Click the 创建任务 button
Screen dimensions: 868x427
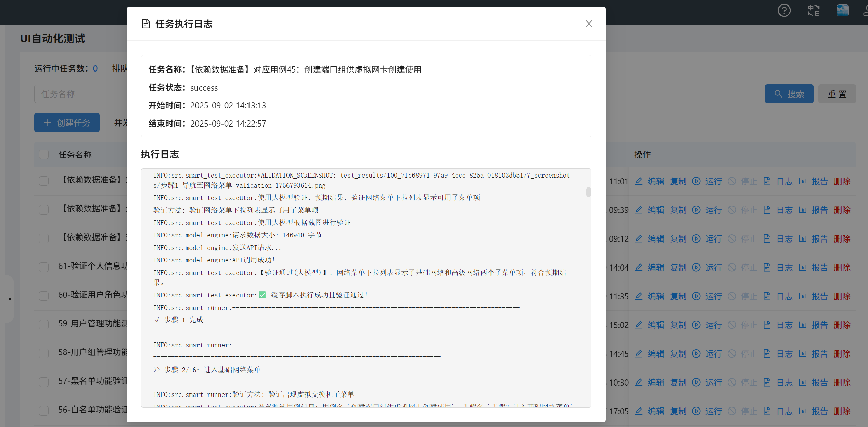click(67, 122)
